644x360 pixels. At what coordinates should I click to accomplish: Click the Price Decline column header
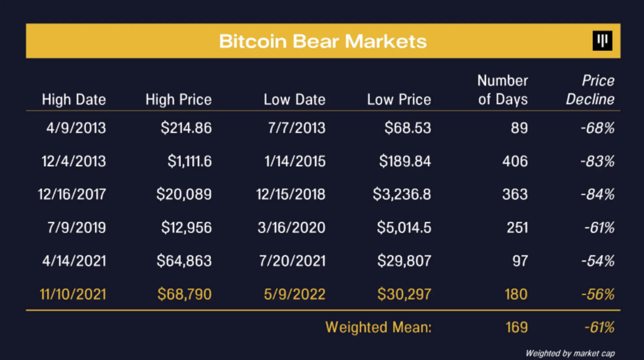[x=590, y=90]
